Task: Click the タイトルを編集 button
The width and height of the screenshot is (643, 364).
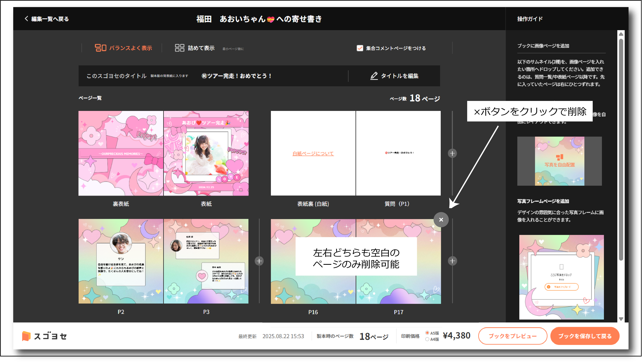Action: 394,76
